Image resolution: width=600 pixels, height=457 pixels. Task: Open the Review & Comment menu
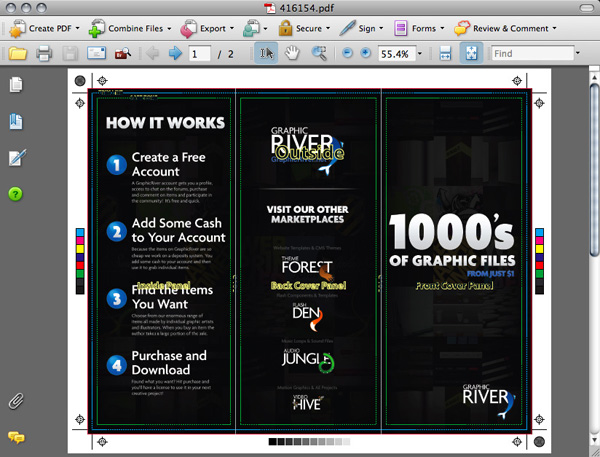pyautogui.click(x=505, y=28)
